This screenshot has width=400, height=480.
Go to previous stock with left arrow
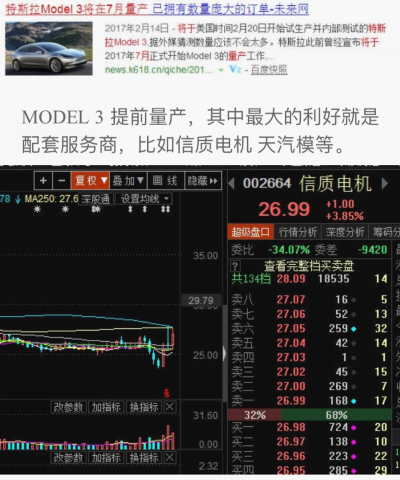(x=232, y=183)
